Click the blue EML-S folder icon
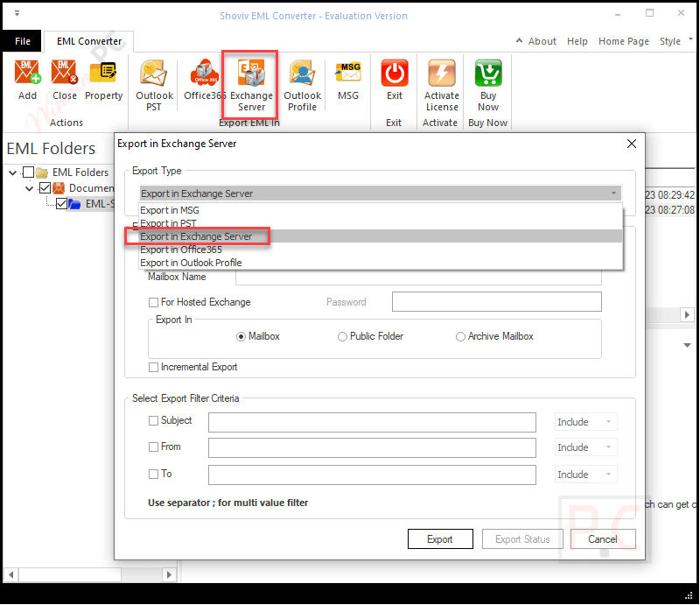This screenshot has height=605, width=700. click(x=74, y=204)
